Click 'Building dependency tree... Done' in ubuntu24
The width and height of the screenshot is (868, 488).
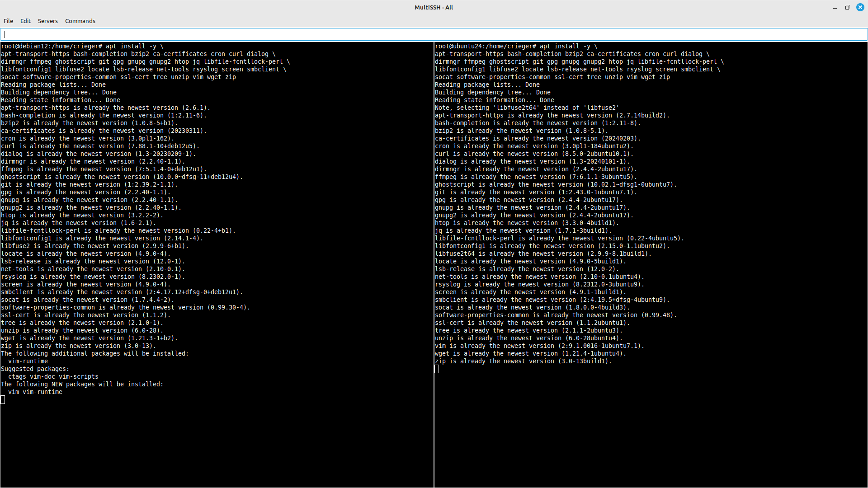click(493, 92)
